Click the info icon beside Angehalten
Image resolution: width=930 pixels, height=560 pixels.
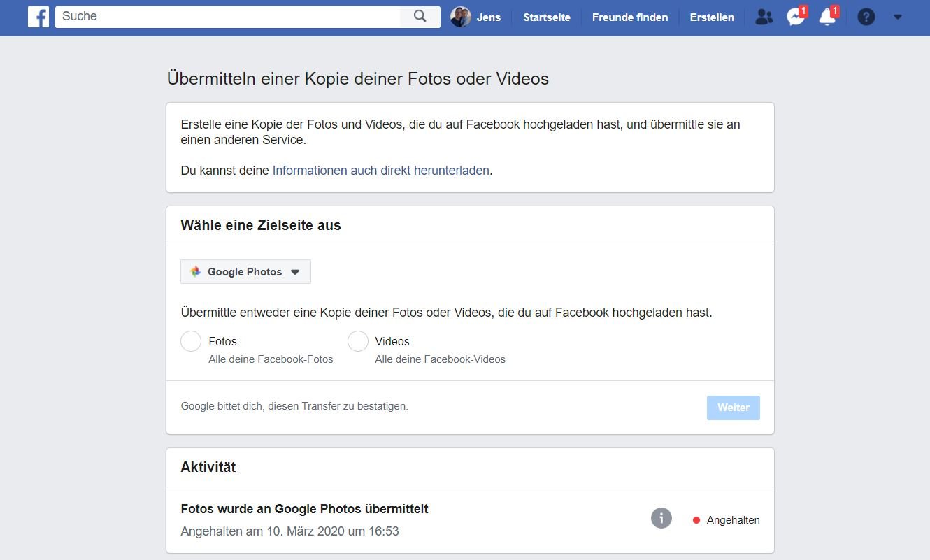click(x=661, y=519)
